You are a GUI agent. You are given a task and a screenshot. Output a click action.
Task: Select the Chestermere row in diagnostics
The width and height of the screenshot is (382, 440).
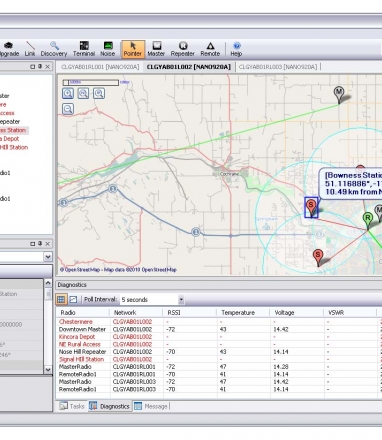pos(219,322)
